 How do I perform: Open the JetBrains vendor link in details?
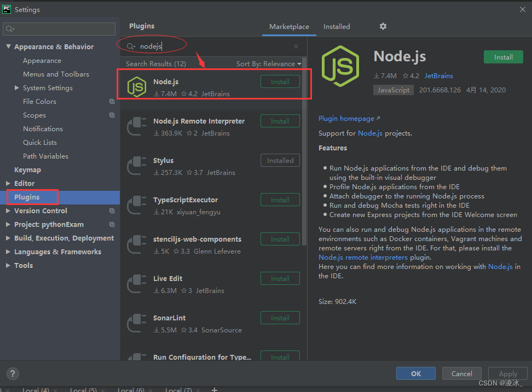(439, 76)
